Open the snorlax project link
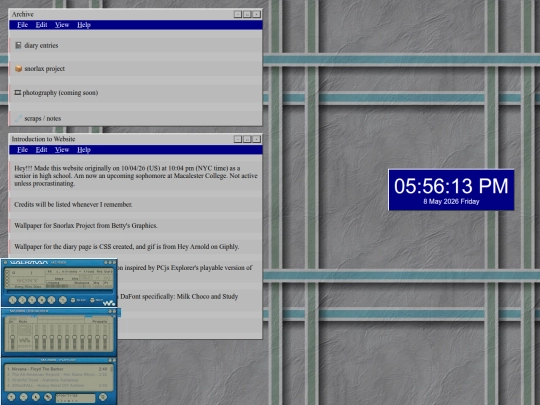540x405 pixels. pyautogui.click(x=44, y=69)
